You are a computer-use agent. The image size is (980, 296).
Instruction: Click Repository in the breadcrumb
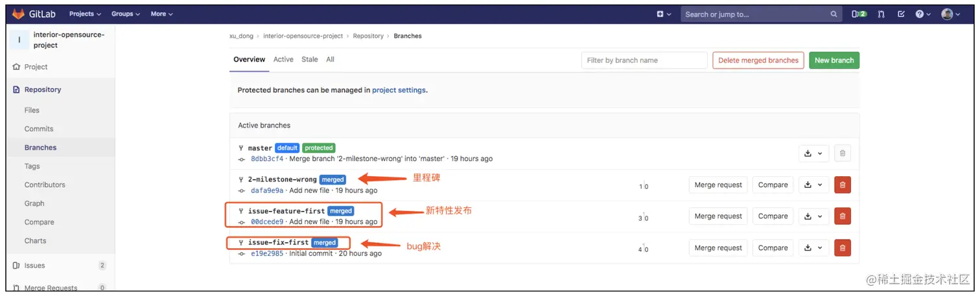pos(368,36)
